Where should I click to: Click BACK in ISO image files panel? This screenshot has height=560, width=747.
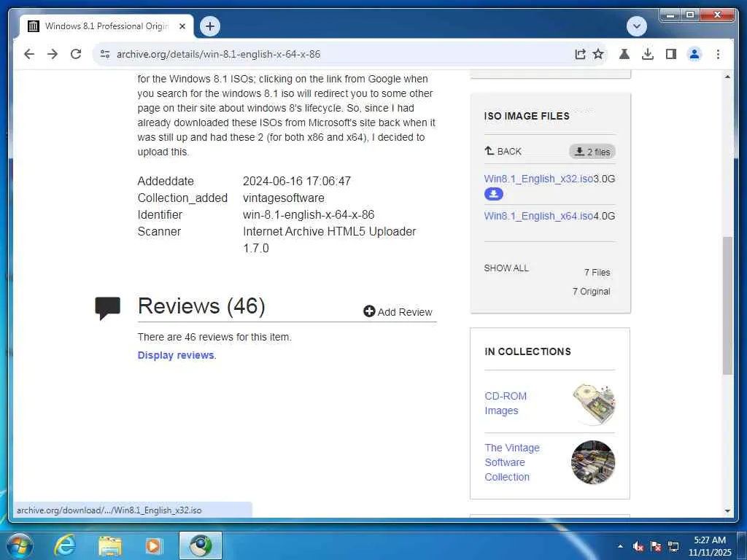pyautogui.click(x=503, y=152)
